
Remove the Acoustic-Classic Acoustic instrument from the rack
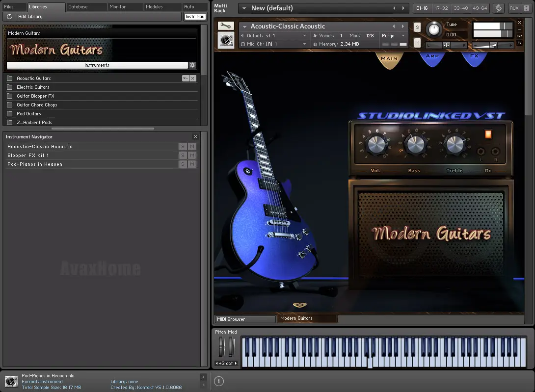519,23
